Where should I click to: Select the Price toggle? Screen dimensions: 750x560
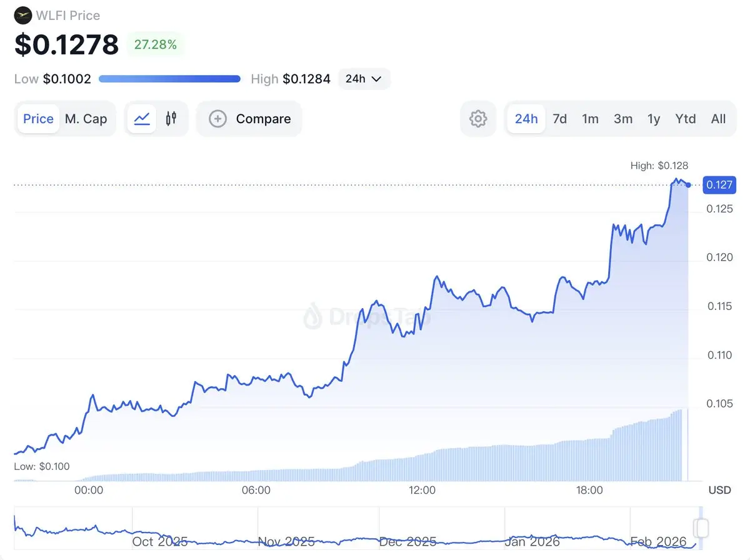39,119
